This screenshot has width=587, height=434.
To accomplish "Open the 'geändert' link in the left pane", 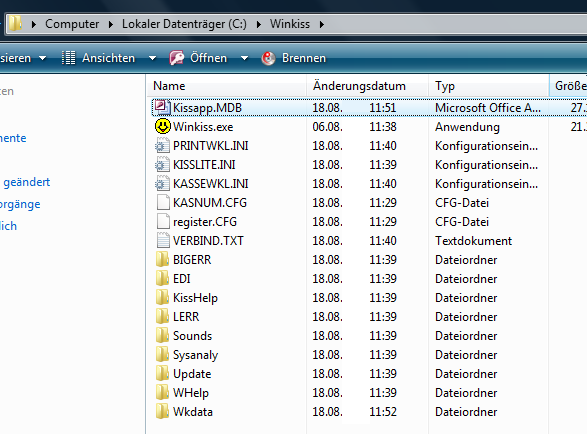I will [x=27, y=182].
